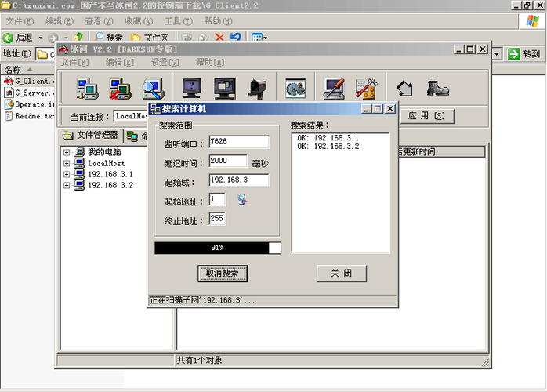Click the 更新时间 column header
Viewport: 547px width, 392px height.
(441, 152)
